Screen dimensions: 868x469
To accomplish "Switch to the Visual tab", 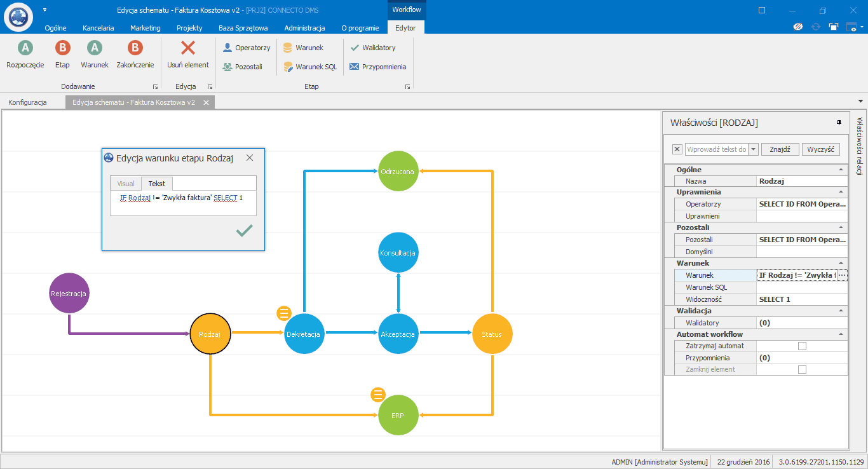I will (x=126, y=184).
